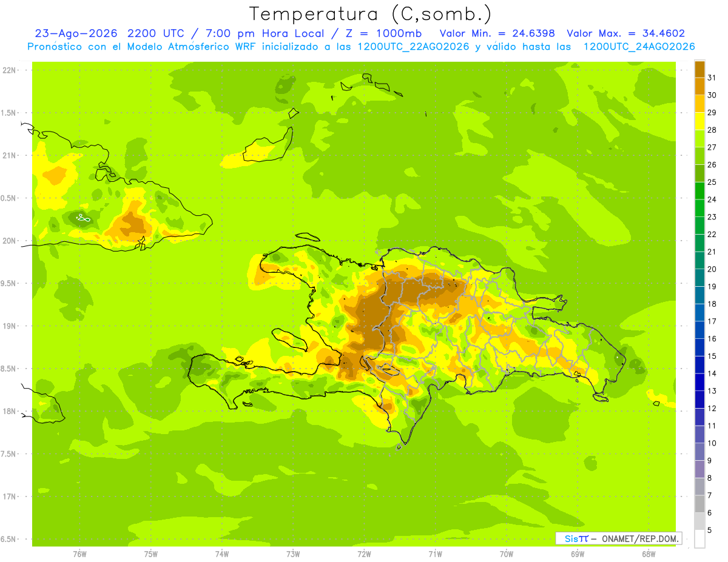Pick the orange colorbar swatch between 30 and 31

(699, 86)
